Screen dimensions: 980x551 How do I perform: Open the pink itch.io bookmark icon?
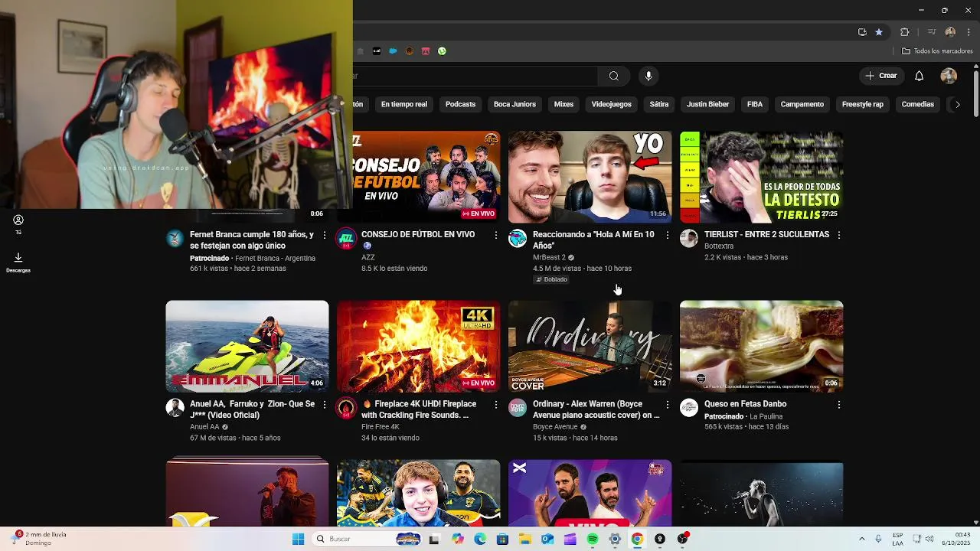tap(426, 51)
